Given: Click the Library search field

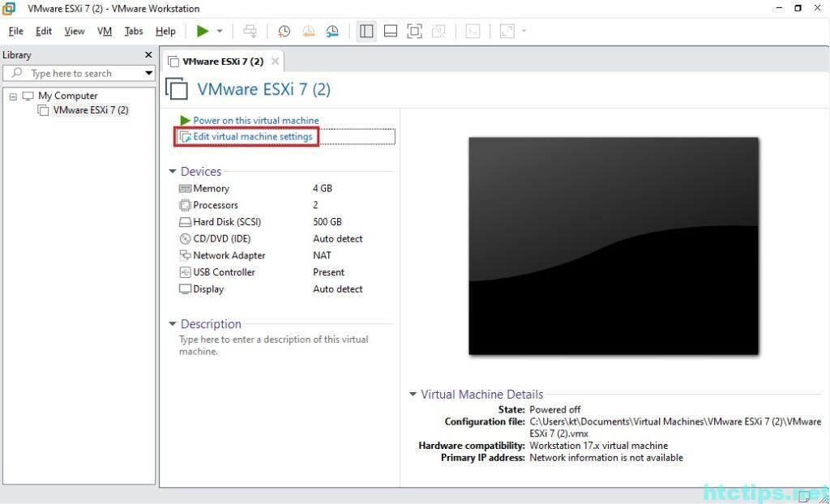Looking at the screenshot, I should [x=79, y=73].
